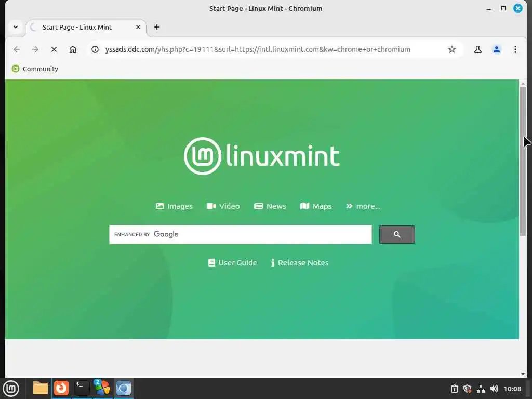Image resolution: width=532 pixels, height=399 pixels.
Task: Expand the more... search options
Action: 363,206
